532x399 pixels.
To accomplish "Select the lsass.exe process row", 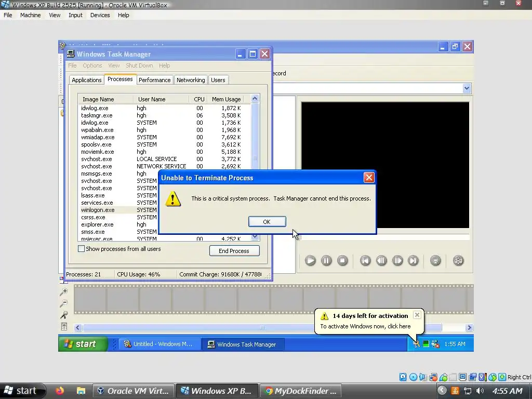I will pyautogui.click(x=118, y=195).
